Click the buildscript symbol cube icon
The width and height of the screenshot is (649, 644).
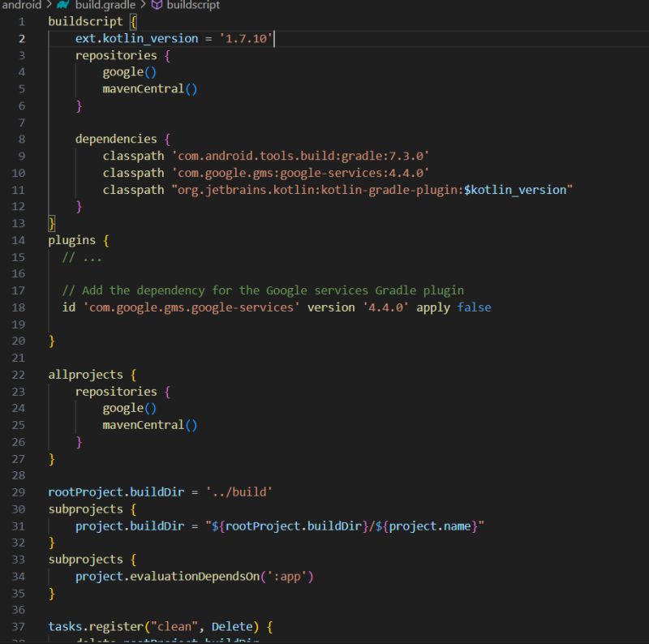(x=157, y=5)
